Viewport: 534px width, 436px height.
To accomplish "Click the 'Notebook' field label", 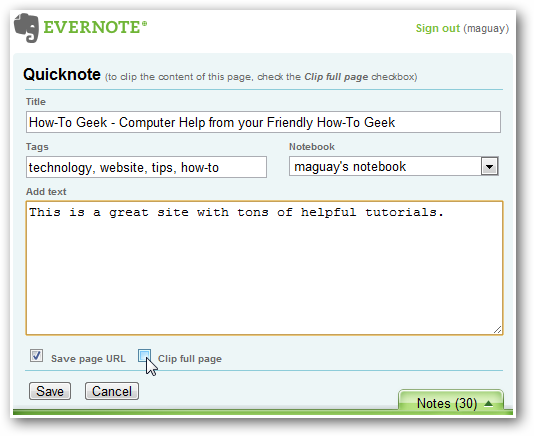I will point(312,147).
